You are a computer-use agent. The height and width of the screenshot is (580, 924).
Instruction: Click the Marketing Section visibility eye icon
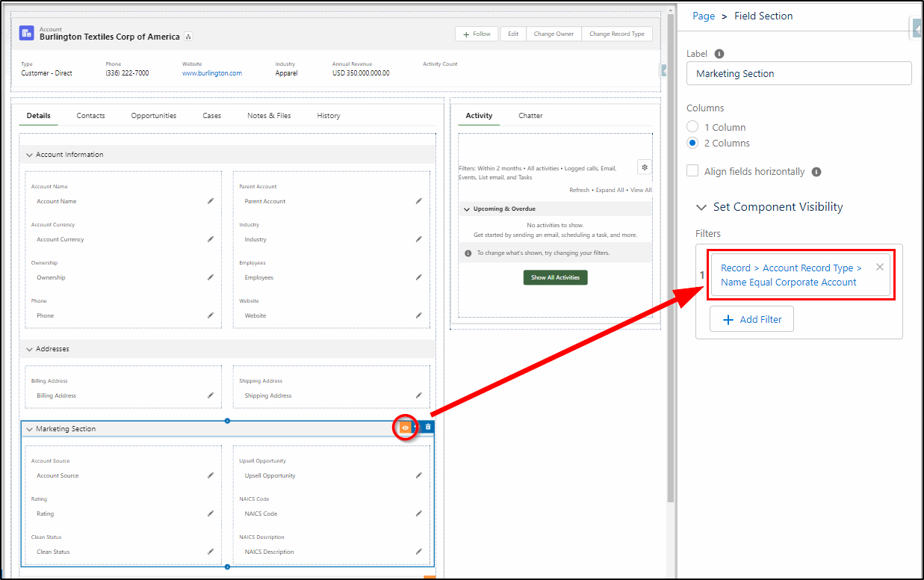pyautogui.click(x=405, y=428)
